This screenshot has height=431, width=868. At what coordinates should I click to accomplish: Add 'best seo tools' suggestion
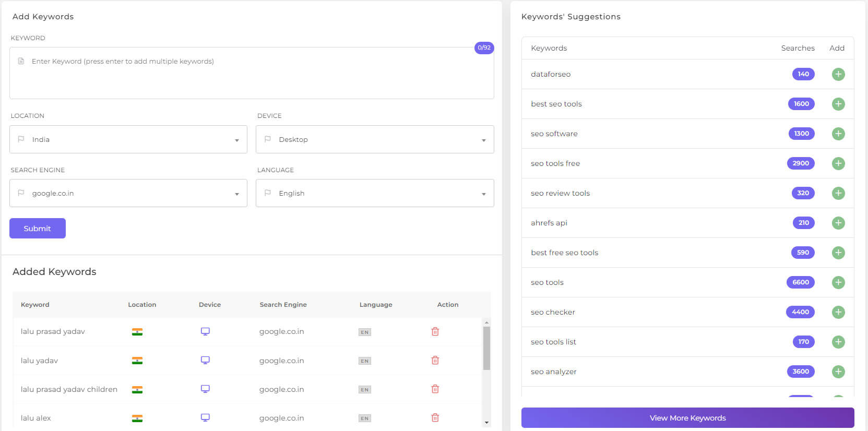838,104
